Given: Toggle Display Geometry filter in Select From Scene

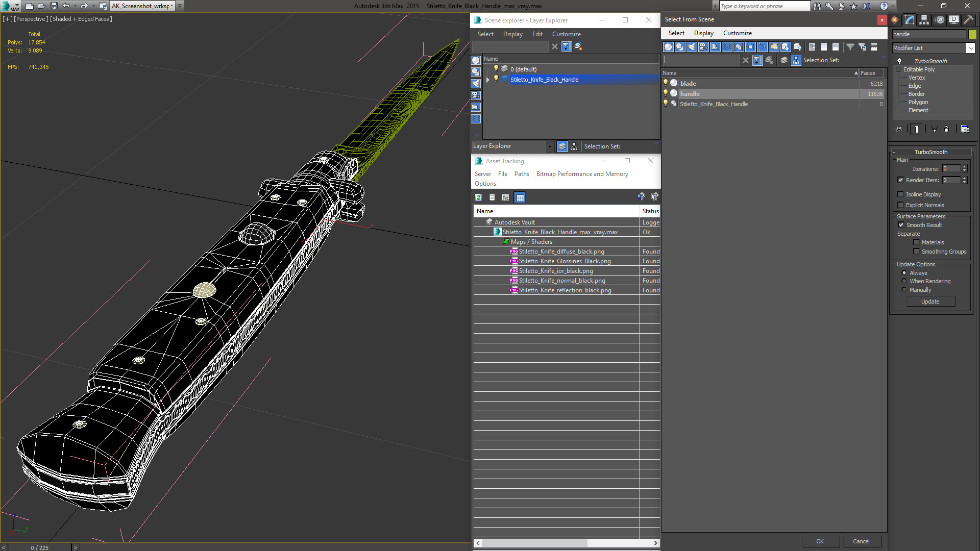Looking at the screenshot, I should click(668, 47).
